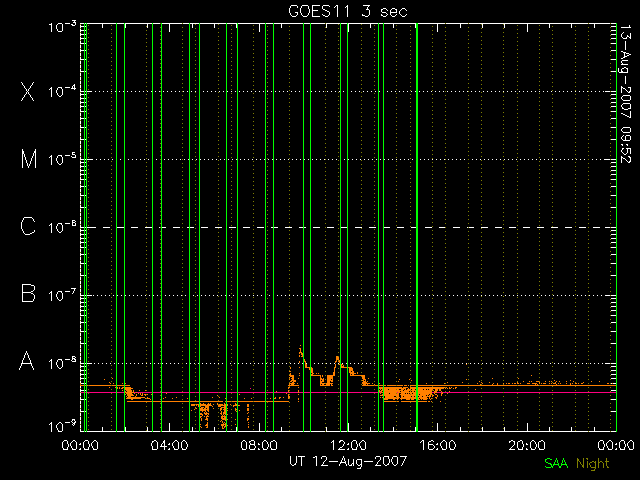Click the 10^-5 y-axis tick label
Image resolution: width=640 pixels, height=480 pixels.
point(62,159)
